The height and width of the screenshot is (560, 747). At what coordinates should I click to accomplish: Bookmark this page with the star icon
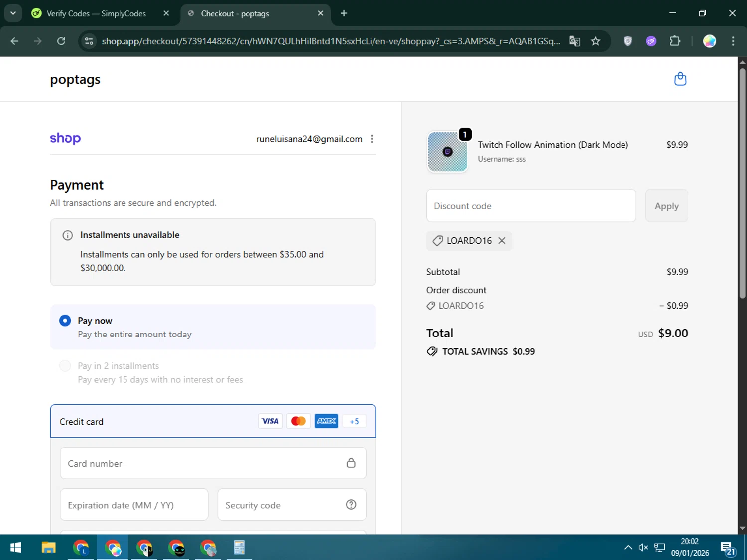click(x=595, y=41)
